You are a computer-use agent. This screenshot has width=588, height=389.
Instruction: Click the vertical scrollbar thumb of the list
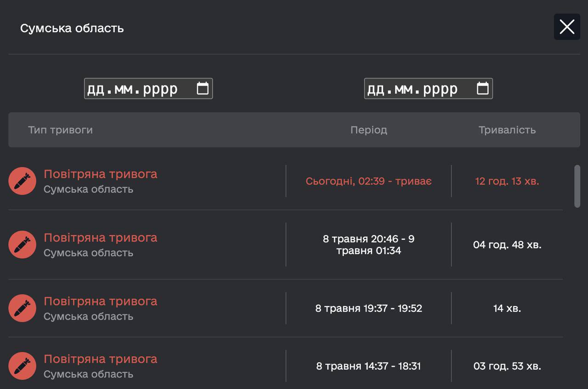577,186
